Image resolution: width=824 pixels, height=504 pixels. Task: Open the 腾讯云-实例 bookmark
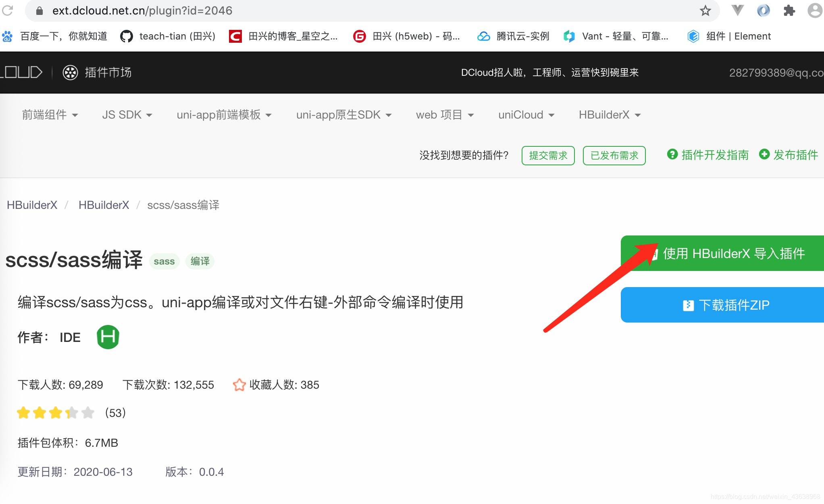tap(513, 36)
